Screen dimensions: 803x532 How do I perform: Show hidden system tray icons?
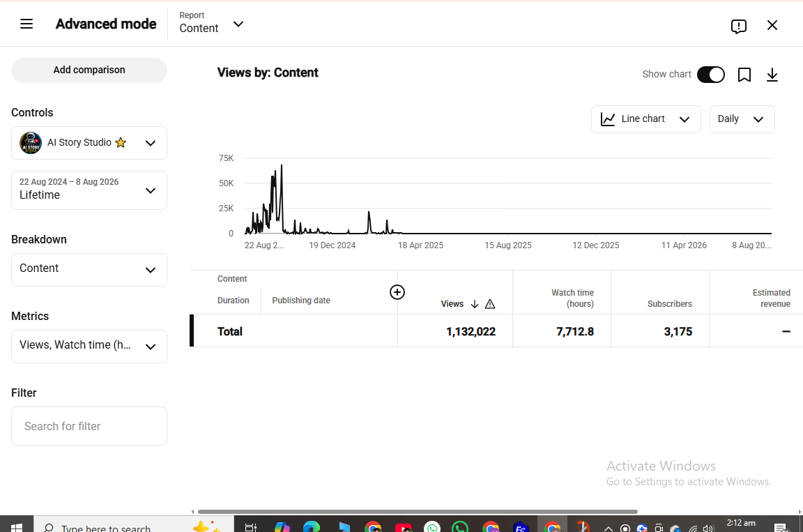coord(609,529)
